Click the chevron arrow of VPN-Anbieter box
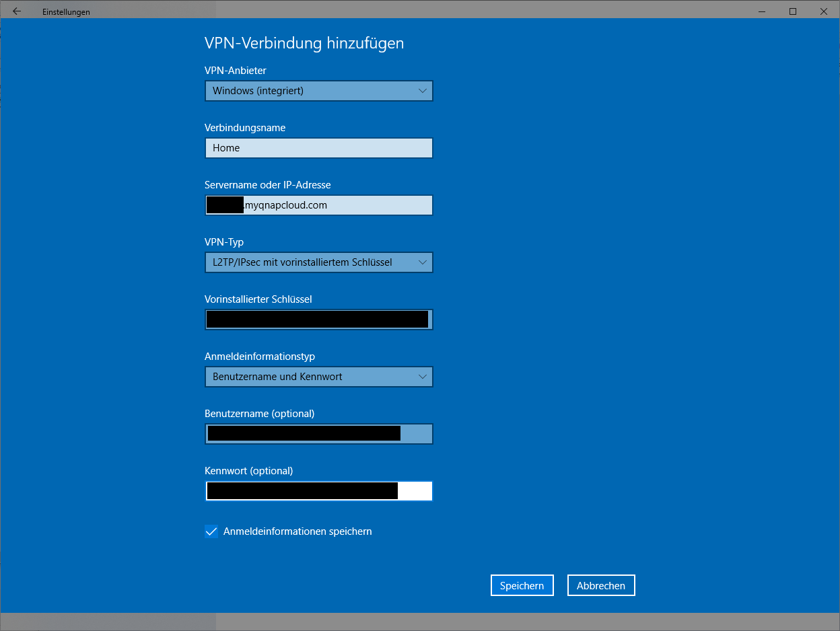This screenshot has width=840, height=631. tap(422, 91)
